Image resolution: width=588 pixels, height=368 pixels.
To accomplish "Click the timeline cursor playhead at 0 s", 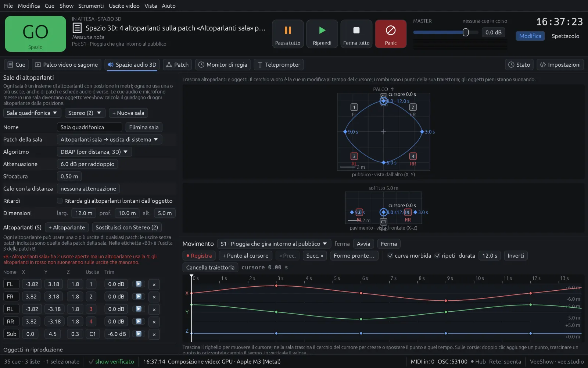I will coord(191,276).
